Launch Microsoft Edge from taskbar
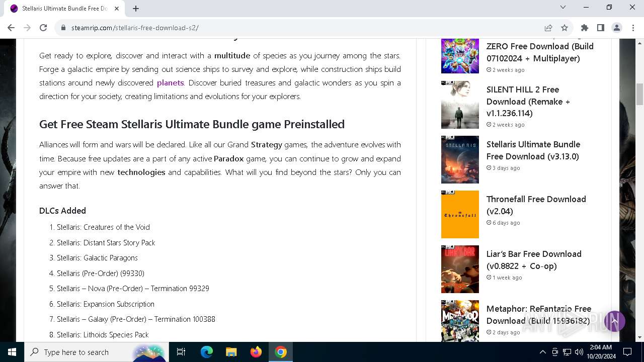Screen dimensions: 644x362 [207, 352]
